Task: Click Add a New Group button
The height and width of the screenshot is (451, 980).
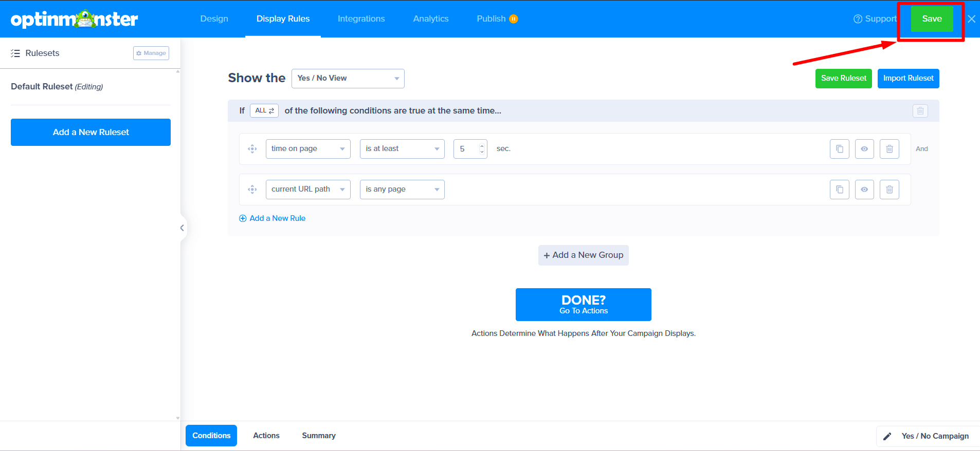Action: click(x=584, y=255)
